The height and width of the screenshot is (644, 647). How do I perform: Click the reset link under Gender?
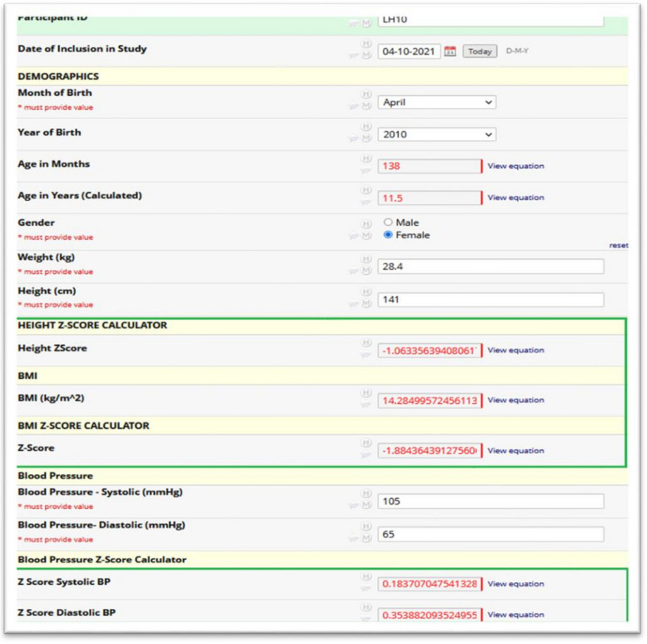coord(618,246)
